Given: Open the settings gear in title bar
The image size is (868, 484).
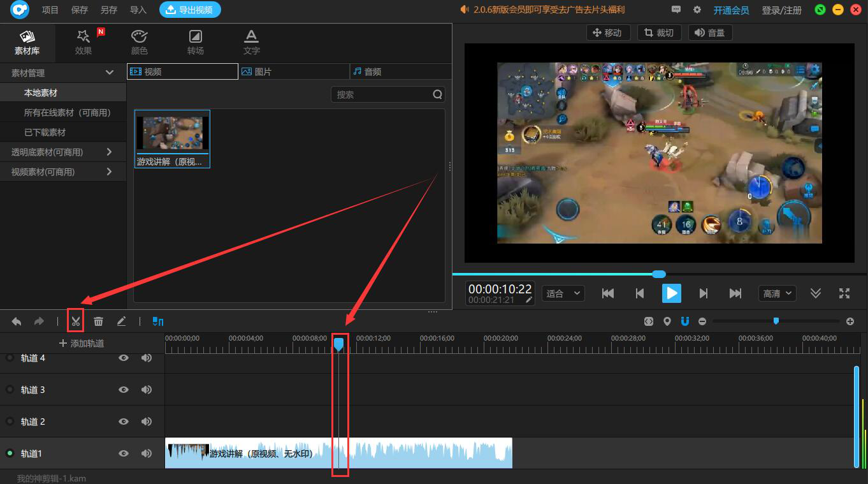Looking at the screenshot, I should click(697, 10).
